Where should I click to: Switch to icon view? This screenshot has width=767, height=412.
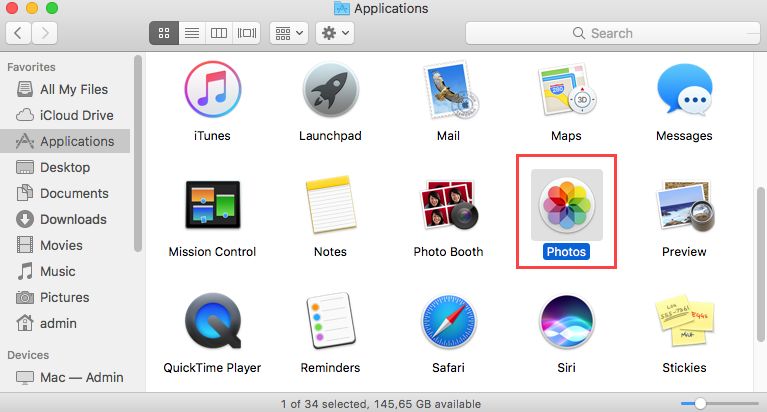(164, 33)
